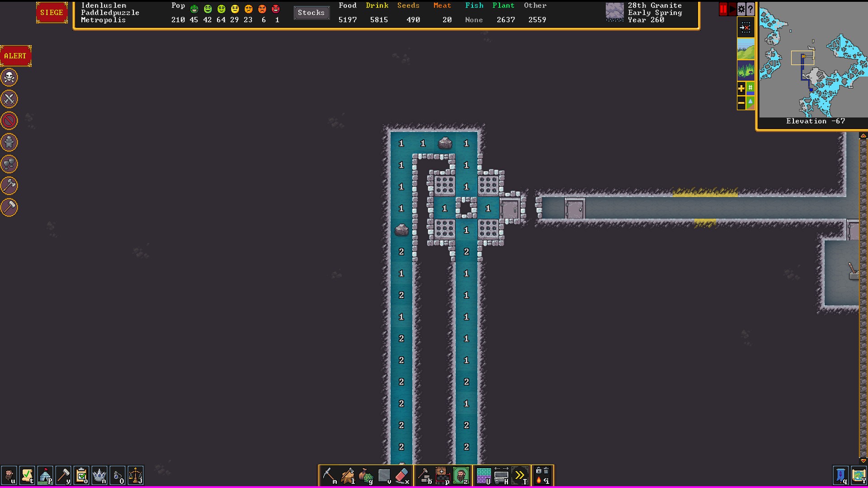868x488 pixels.
Task: Click the Food stock value 5197
Action: click(x=347, y=20)
